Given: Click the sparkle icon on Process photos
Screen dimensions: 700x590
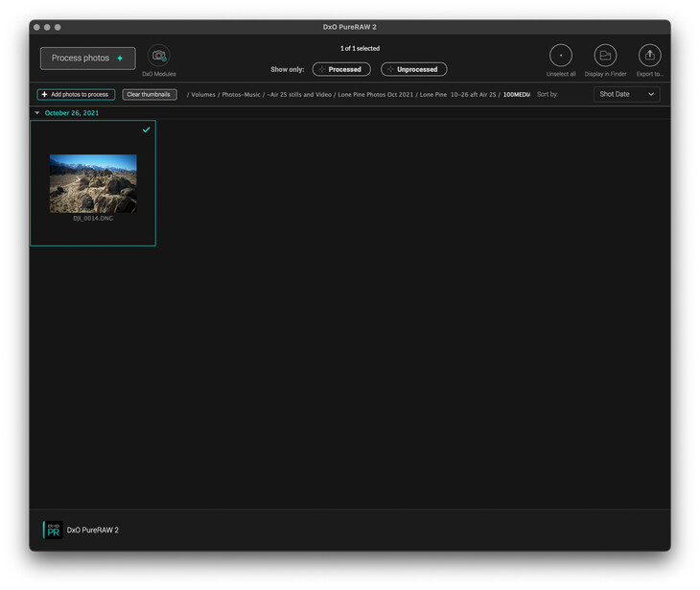Looking at the screenshot, I should (120, 59).
